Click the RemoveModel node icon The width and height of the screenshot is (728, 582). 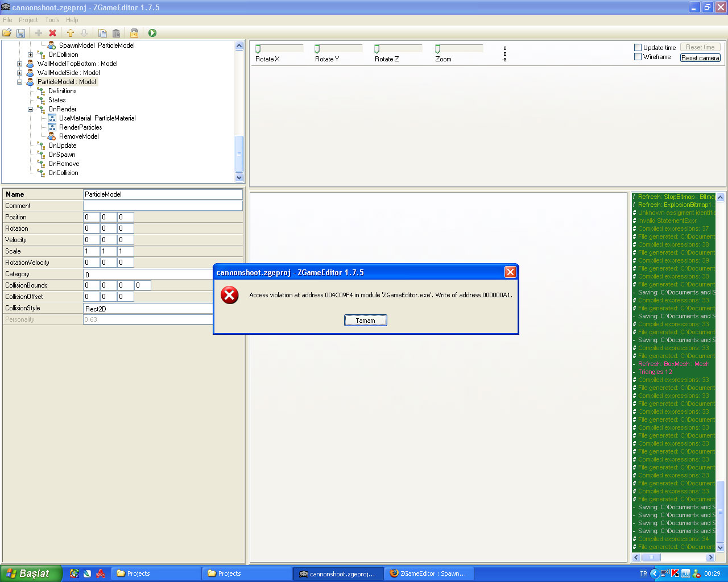[x=52, y=136]
